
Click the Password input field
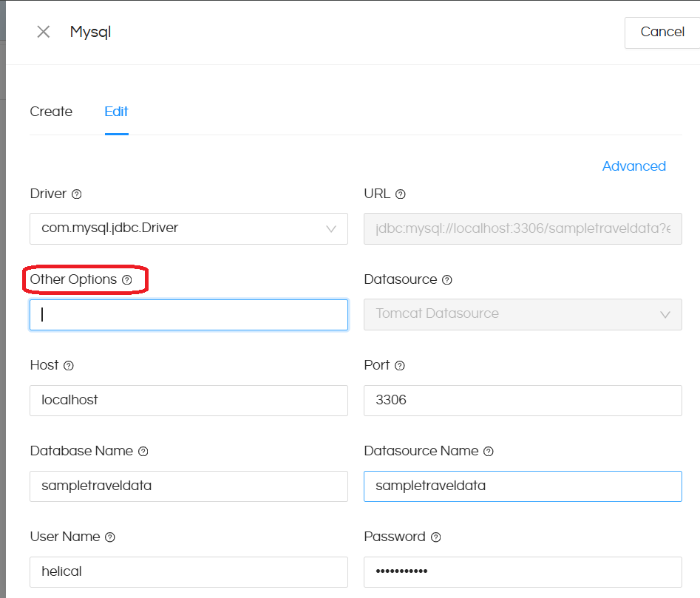[523, 571]
